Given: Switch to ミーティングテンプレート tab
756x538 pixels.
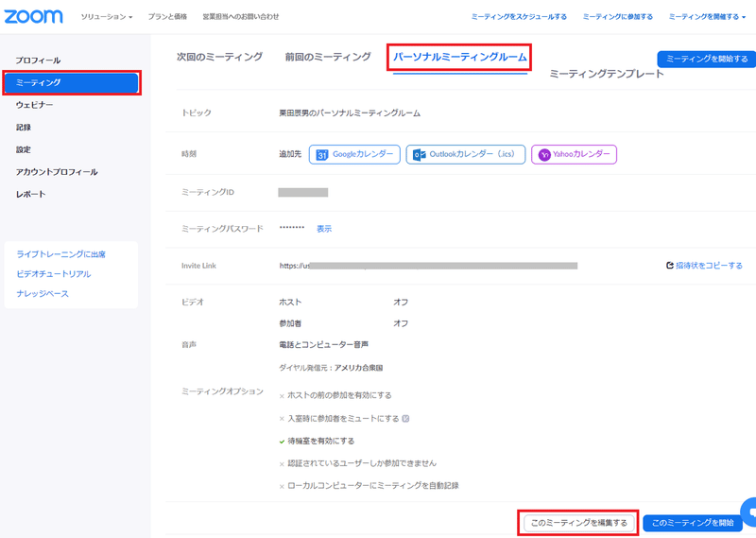Looking at the screenshot, I should tap(607, 74).
